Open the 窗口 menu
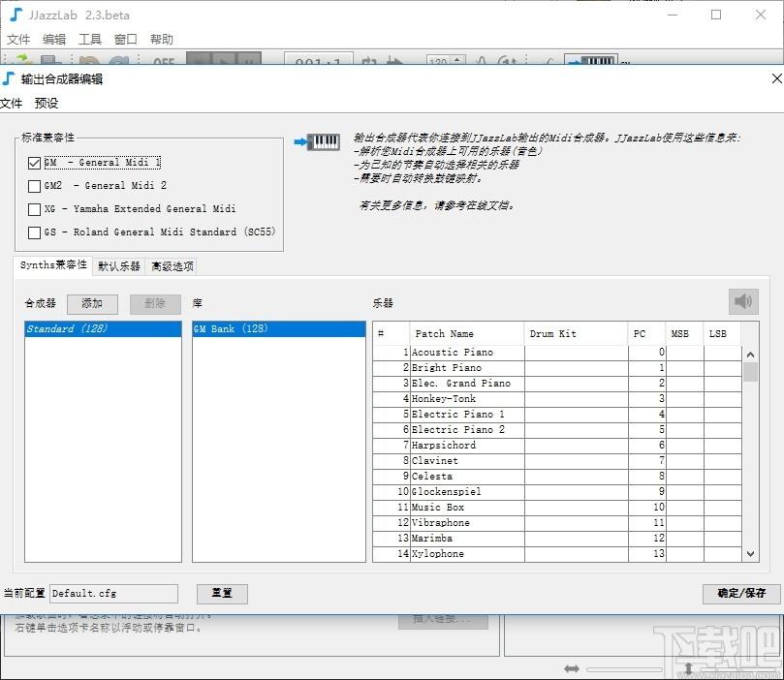 tap(126, 39)
